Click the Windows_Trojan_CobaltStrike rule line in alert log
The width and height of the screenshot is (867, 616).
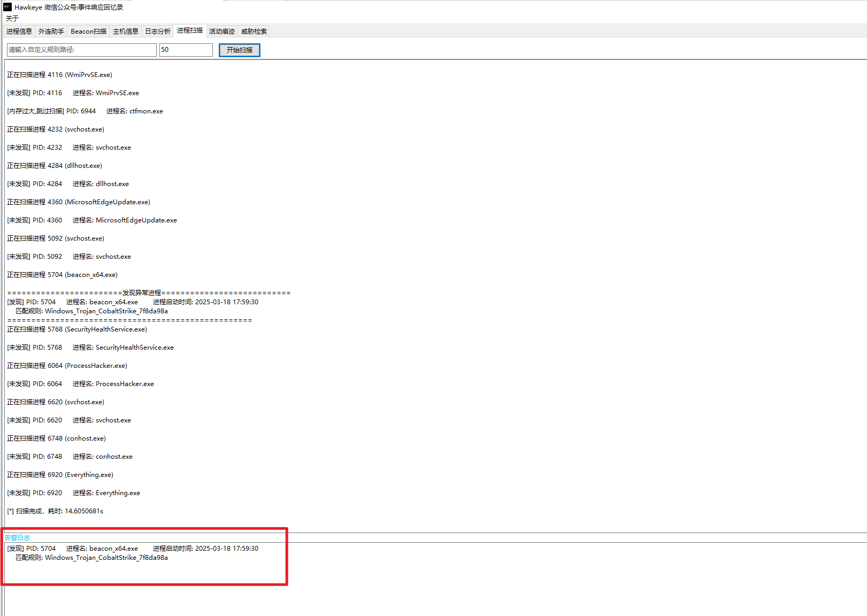[x=91, y=558]
